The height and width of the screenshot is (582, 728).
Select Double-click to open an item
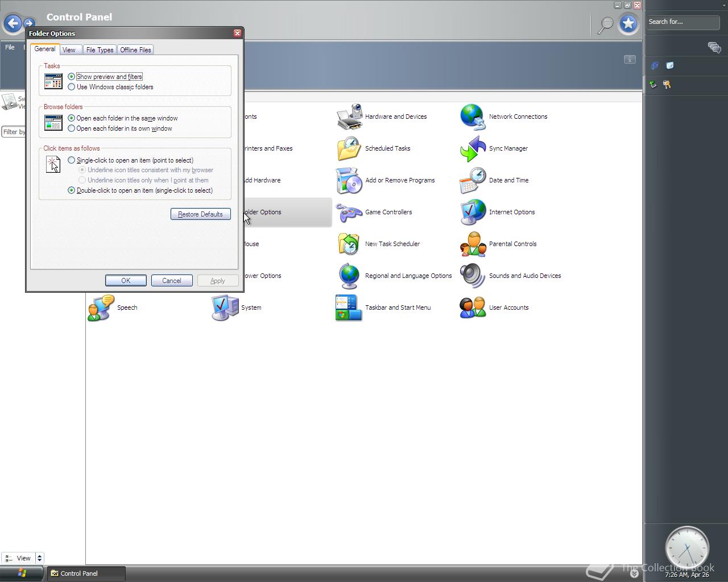(140, 190)
